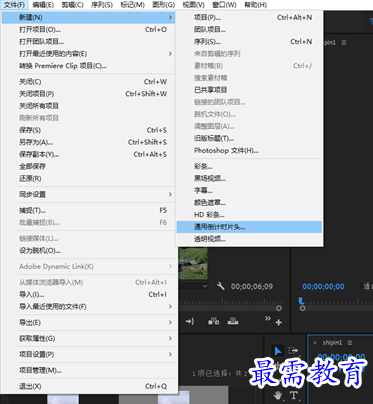Image resolution: width=373 pixels, height=404 pixels.
Task: Open the program monitor panel menu icon at top
Action: 344,42
